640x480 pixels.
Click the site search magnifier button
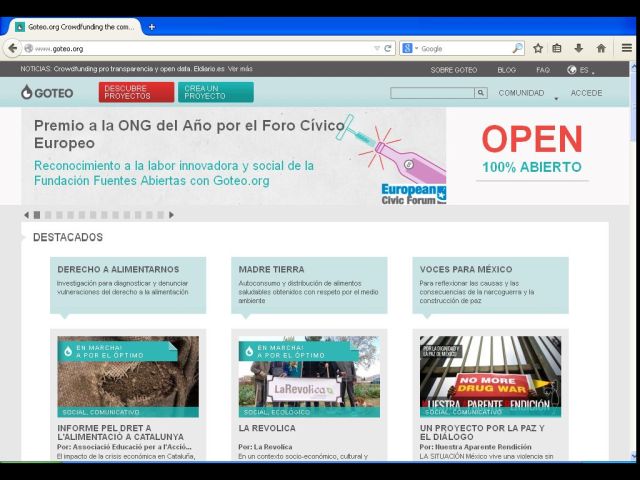pyautogui.click(x=481, y=93)
